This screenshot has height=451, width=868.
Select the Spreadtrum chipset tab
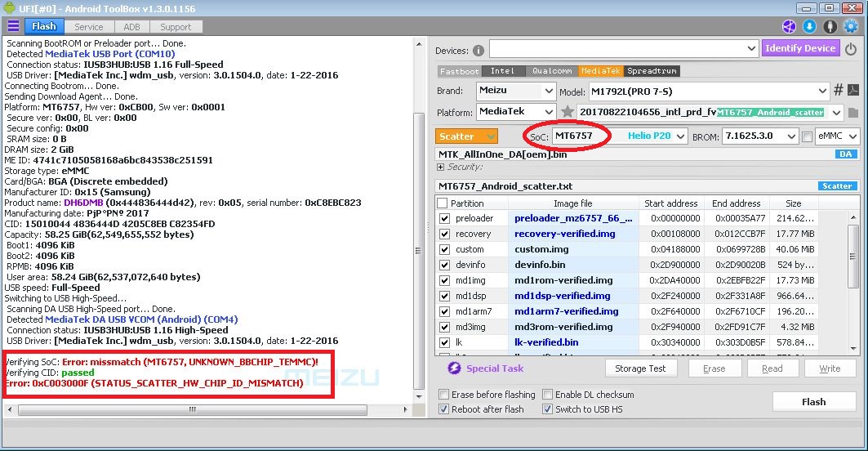click(x=652, y=71)
